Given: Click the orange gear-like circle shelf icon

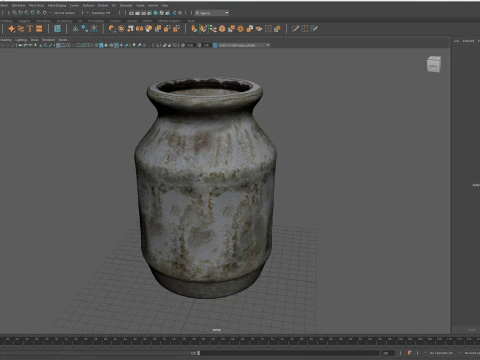Looking at the screenshot, I should [240, 29].
